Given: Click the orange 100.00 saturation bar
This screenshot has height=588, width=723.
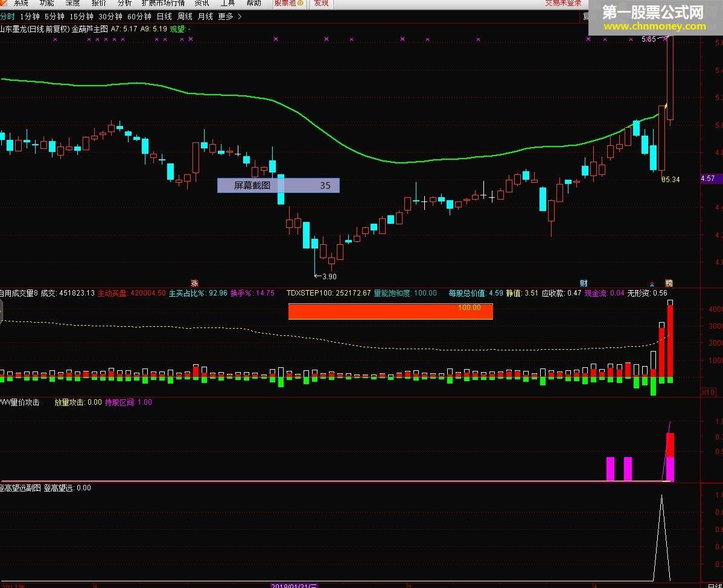Looking at the screenshot, I should tap(390, 312).
